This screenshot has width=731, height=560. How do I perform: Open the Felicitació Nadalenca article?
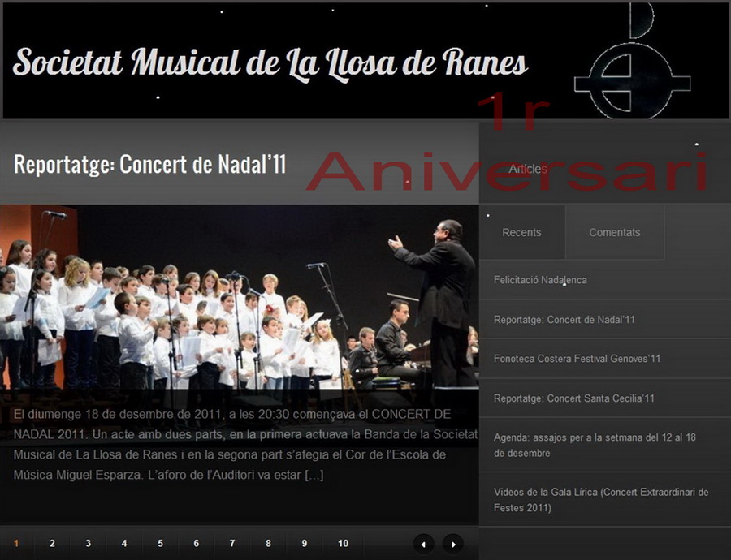540,280
